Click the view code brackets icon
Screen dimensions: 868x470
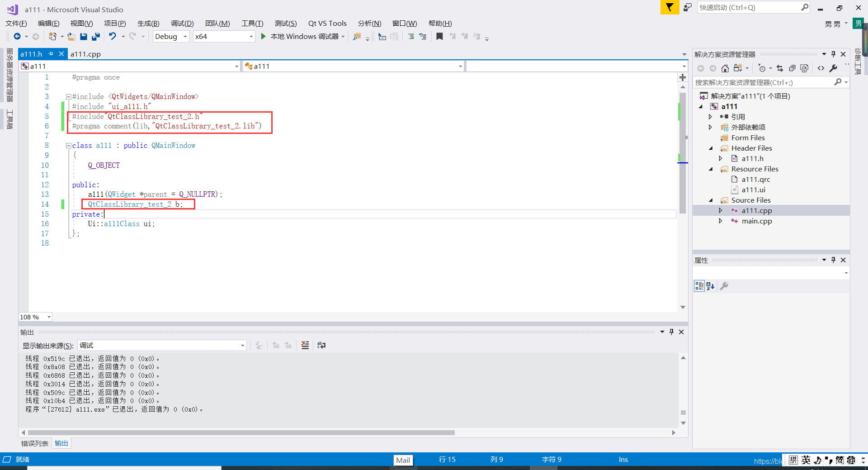tap(821, 68)
